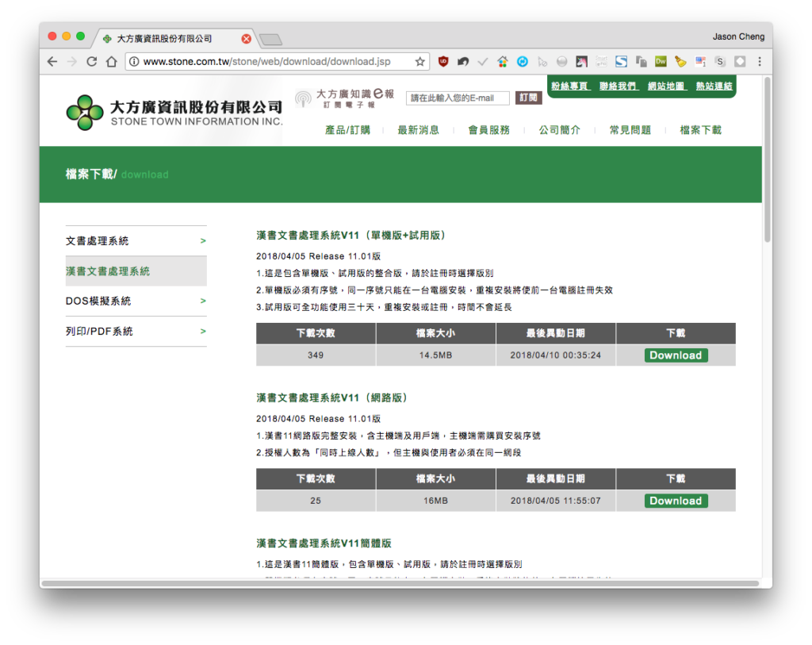Click the date cell 2018/04/05 11:55:07
The width and height of the screenshot is (812, 645).
[556, 501]
